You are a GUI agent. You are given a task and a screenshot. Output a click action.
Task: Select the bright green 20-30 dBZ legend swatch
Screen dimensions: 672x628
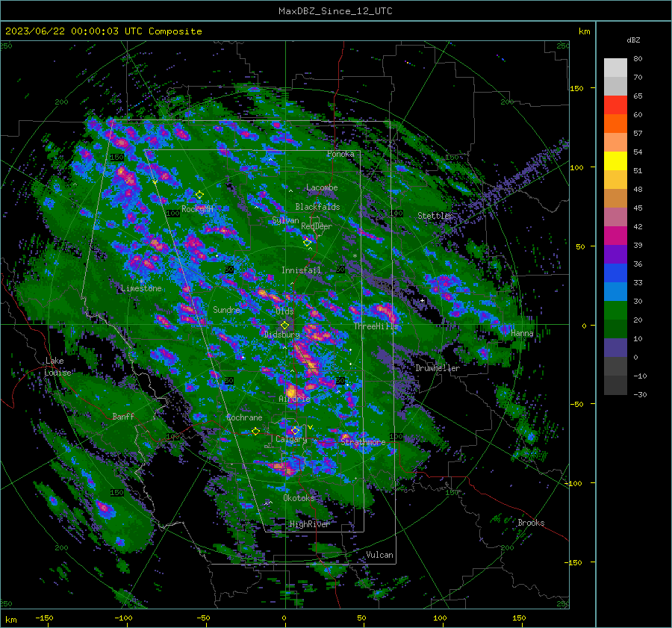615,310
